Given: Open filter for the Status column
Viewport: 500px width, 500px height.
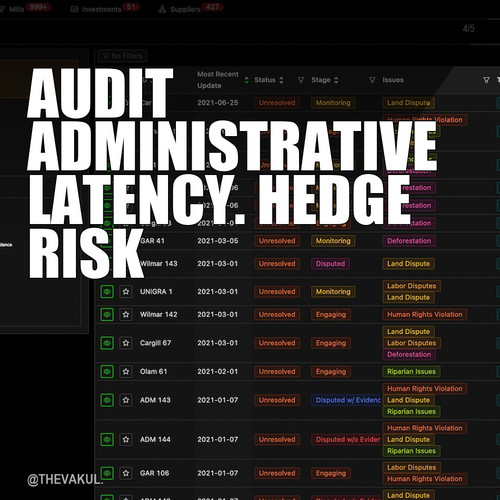Looking at the screenshot, I should pos(301,80).
